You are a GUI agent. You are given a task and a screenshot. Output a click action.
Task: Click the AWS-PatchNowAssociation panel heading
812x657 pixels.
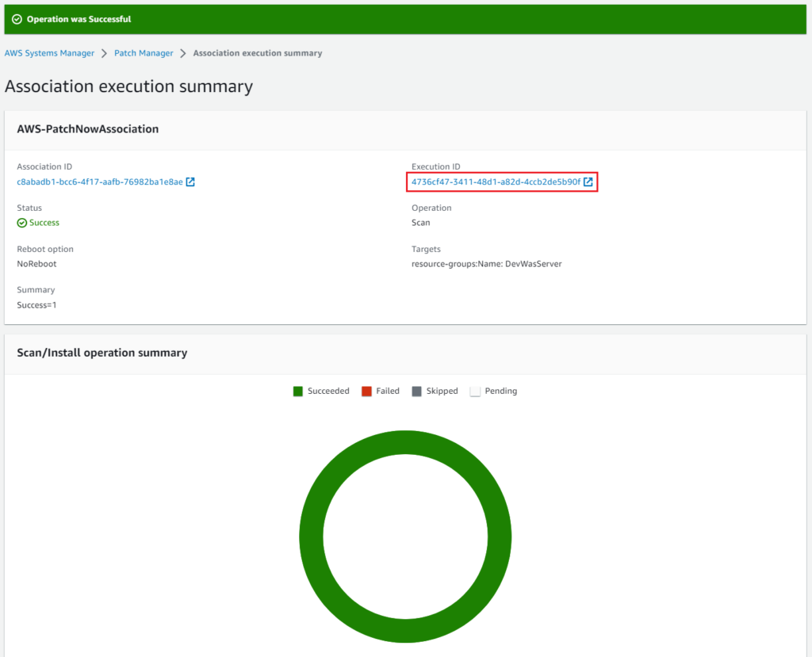[x=87, y=129]
